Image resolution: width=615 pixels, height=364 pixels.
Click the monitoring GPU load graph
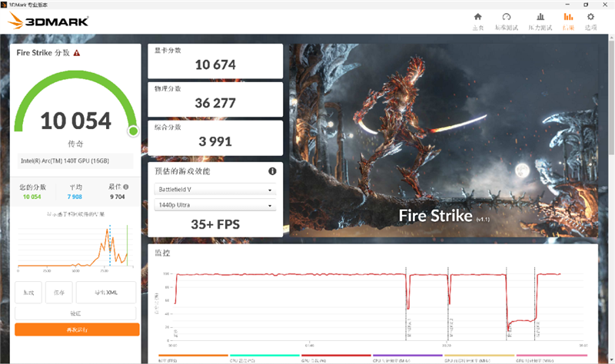(x=377, y=305)
